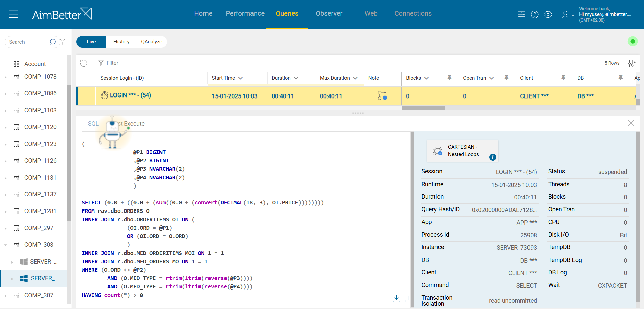Open the hamburger menu
The image size is (644, 309).
tap(13, 14)
